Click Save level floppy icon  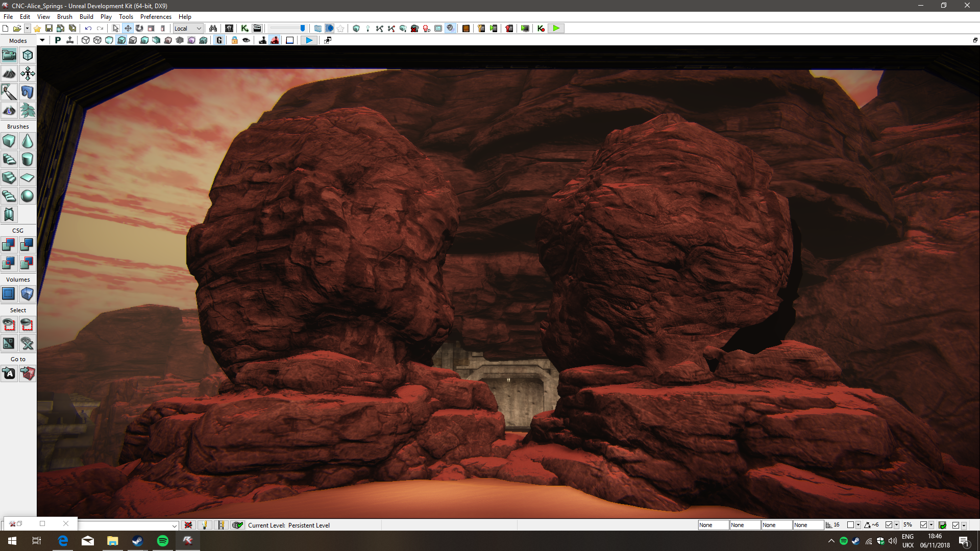pyautogui.click(x=49, y=29)
